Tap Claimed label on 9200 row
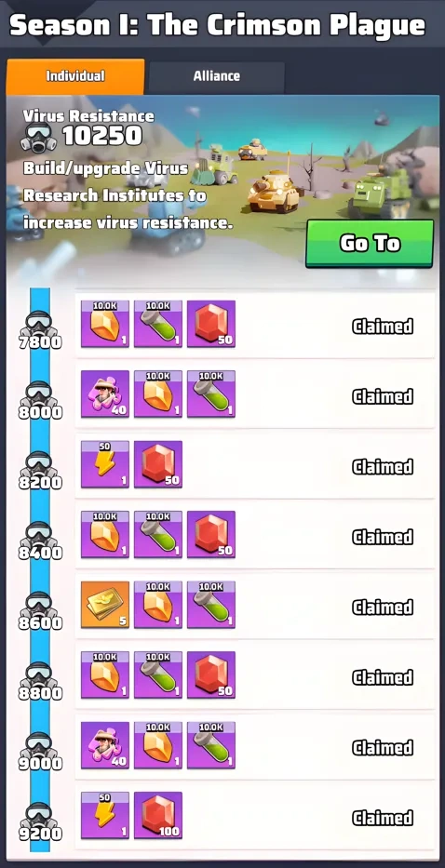Image resolution: width=445 pixels, height=868 pixels. pos(383,818)
